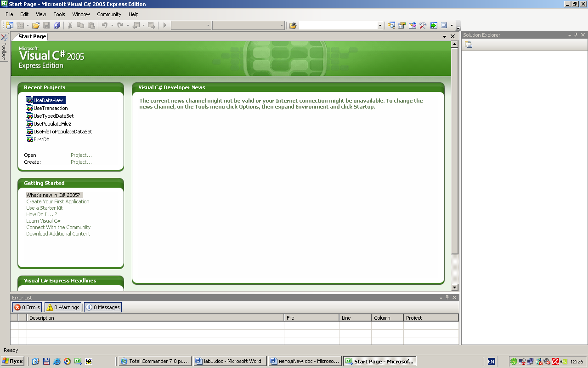588x368 pixels.
Task: Click the Open File folder icon
Action: 35,26
